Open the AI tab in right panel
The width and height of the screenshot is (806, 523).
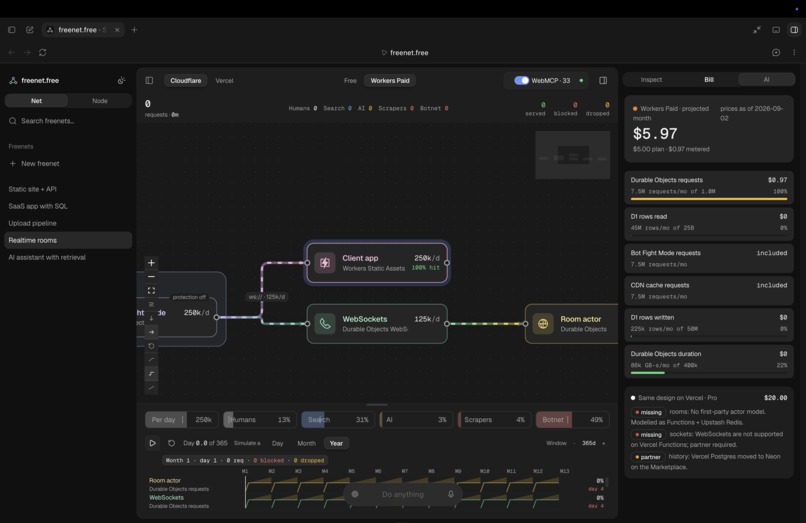pos(766,80)
